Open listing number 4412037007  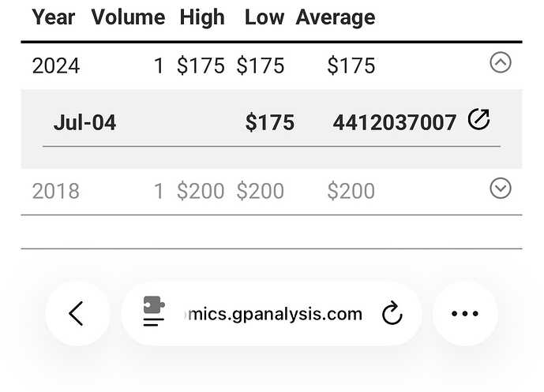pos(395,122)
